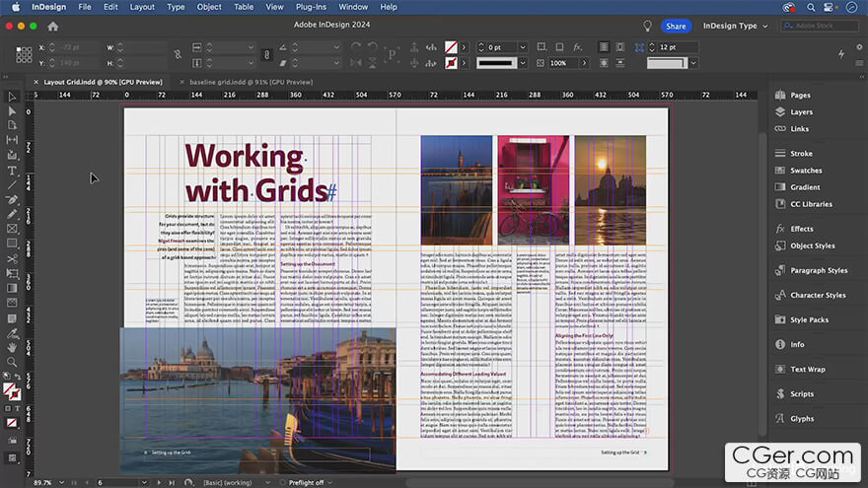Open the page number 6 dropdown
868x488 pixels.
click(144, 482)
